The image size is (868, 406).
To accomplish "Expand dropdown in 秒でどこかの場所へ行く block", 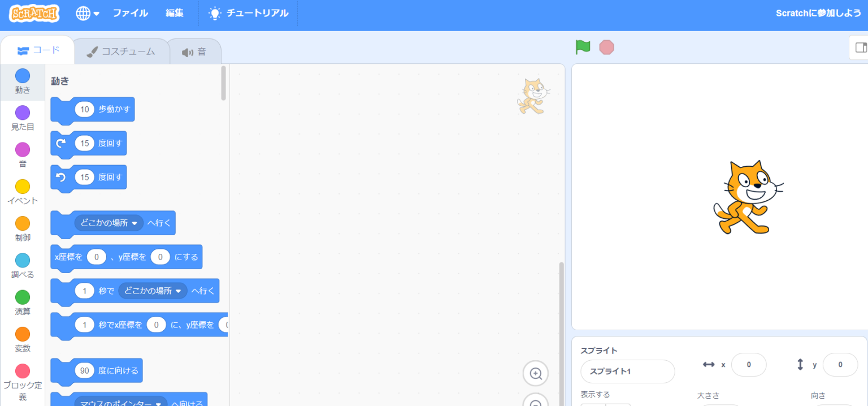I will [x=178, y=291].
